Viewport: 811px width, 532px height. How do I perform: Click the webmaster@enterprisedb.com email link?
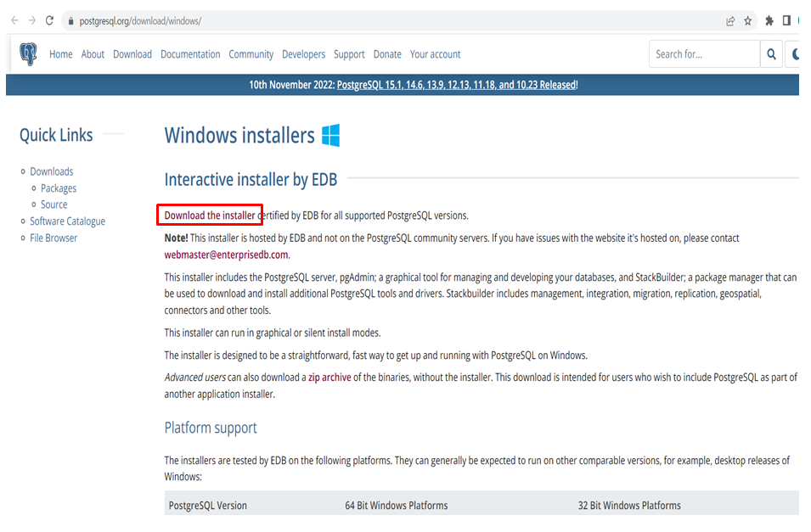[227, 255]
